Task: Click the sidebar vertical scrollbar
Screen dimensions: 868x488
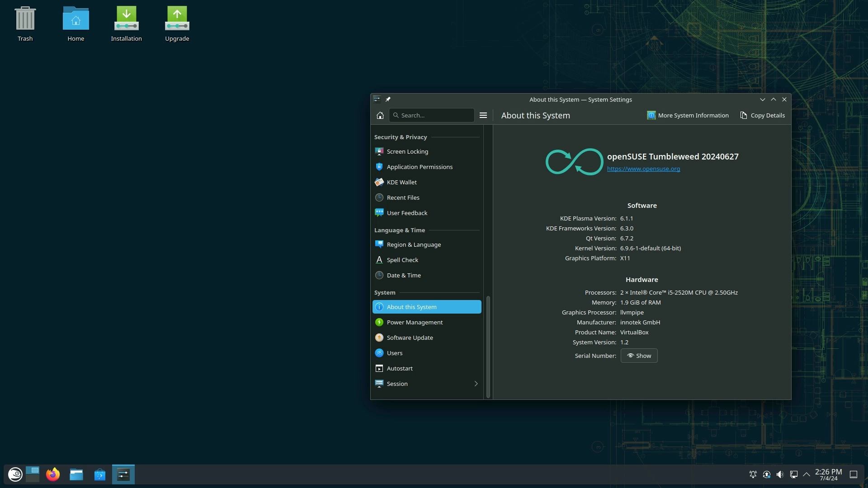Action: 488,346
